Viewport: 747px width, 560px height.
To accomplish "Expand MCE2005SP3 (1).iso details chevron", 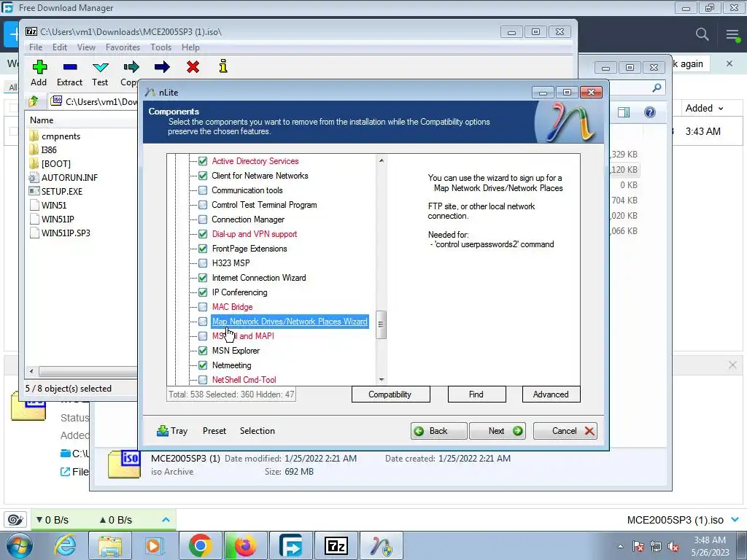I will (x=735, y=519).
